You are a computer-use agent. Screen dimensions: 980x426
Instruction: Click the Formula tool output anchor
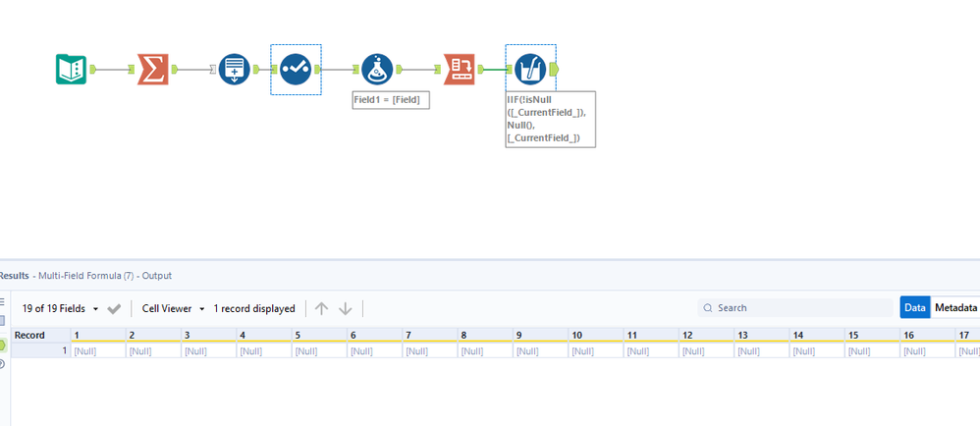tap(399, 70)
